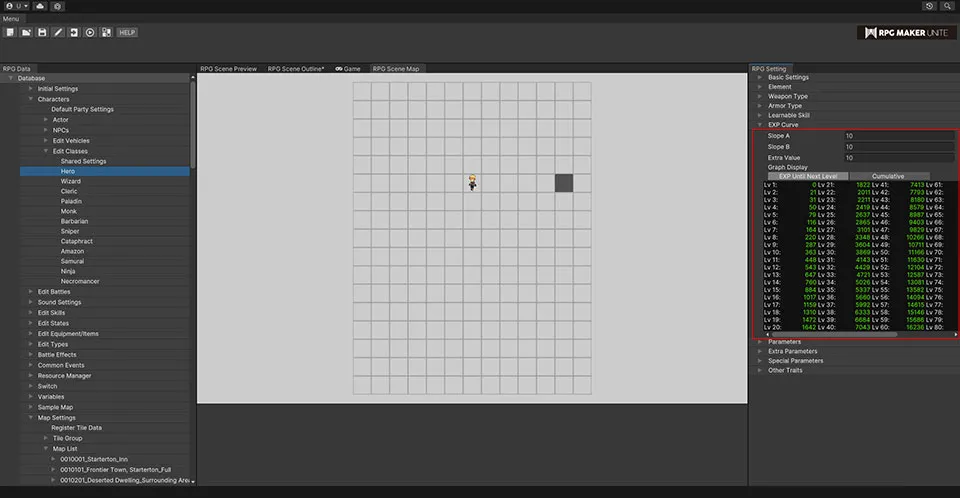Screen dimensions: 960x498
Task: Collapse the EXP Curve section
Action: tap(759, 125)
